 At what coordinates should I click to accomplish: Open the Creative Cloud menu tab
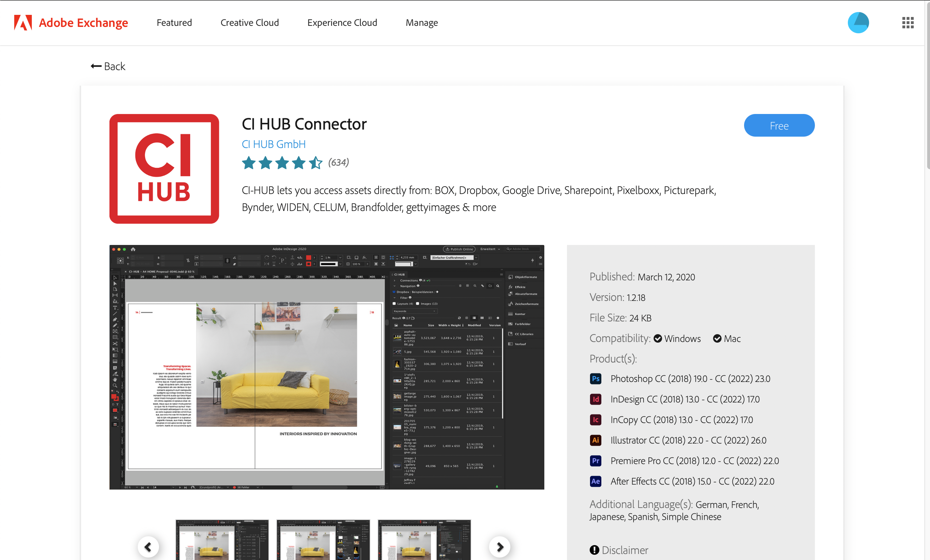coord(250,23)
